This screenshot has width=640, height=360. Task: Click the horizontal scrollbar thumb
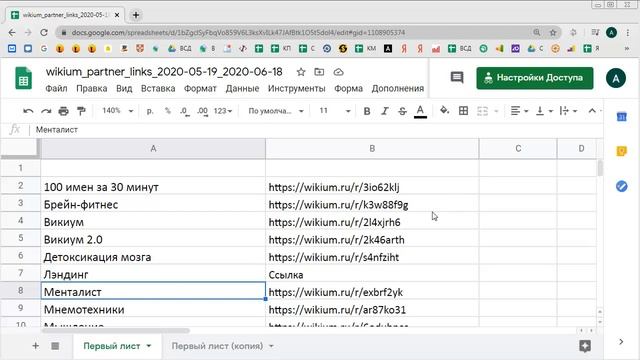tap(116, 331)
